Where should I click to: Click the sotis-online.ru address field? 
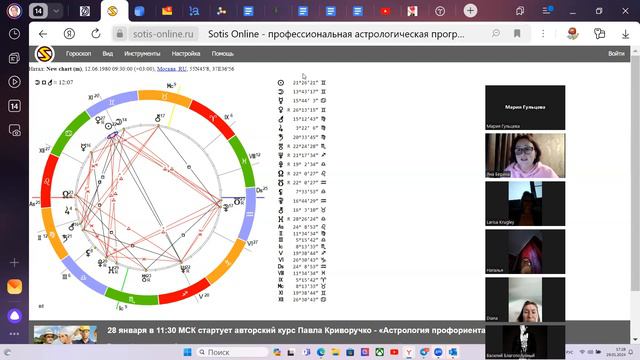coord(163,34)
